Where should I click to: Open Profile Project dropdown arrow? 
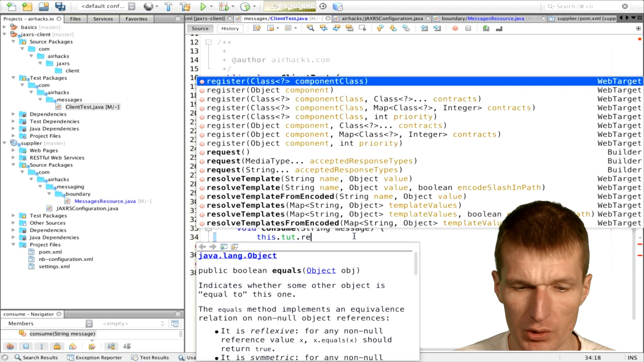(x=254, y=6)
